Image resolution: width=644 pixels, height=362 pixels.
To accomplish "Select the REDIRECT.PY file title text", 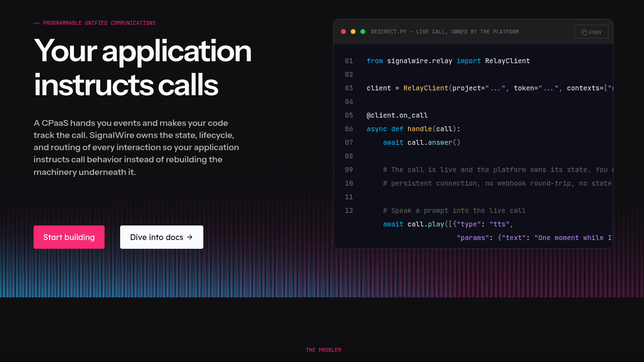I will coord(445,32).
